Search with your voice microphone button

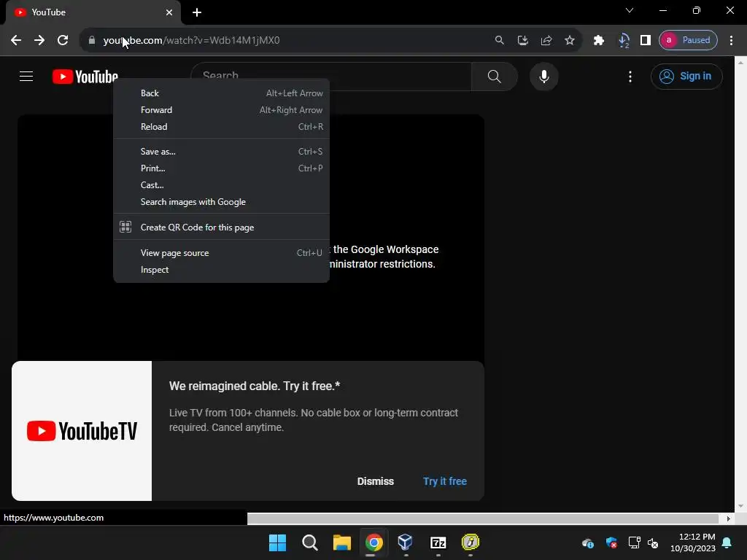tap(544, 76)
